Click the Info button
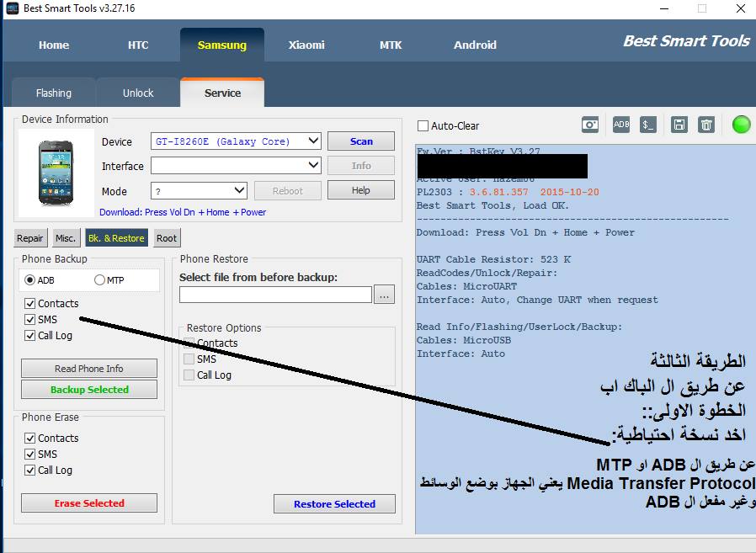Image resolution: width=756 pixels, height=553 pixels. click(361, 166)
